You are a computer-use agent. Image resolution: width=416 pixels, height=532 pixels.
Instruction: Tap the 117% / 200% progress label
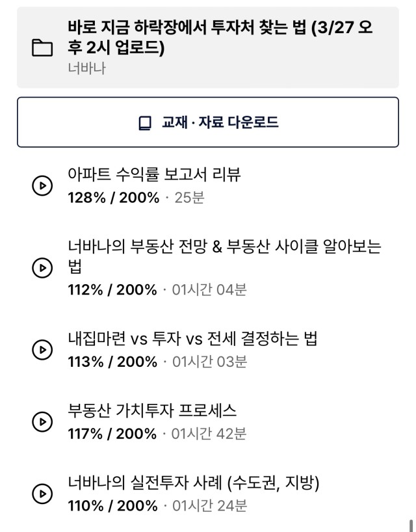tap(112, 434)
